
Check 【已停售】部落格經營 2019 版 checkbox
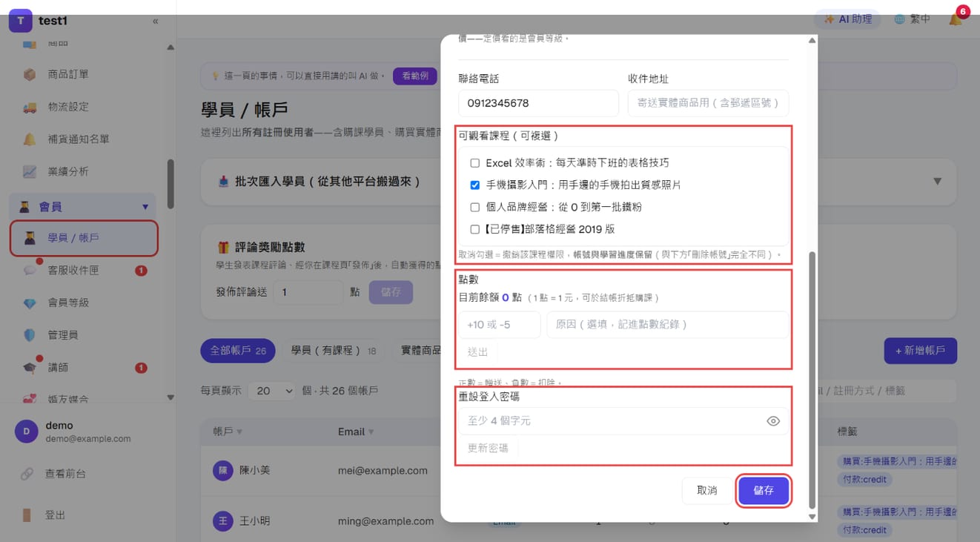[x=475, y=230]
